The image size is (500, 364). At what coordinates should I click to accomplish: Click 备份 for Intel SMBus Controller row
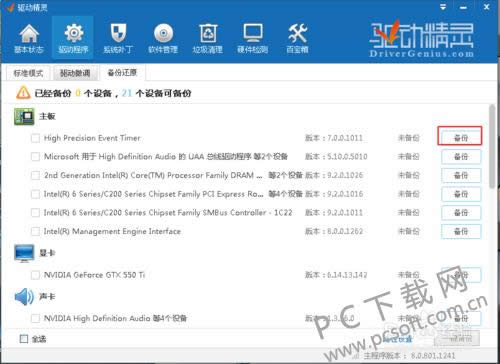pyautogui.click(x=461, y=212)
